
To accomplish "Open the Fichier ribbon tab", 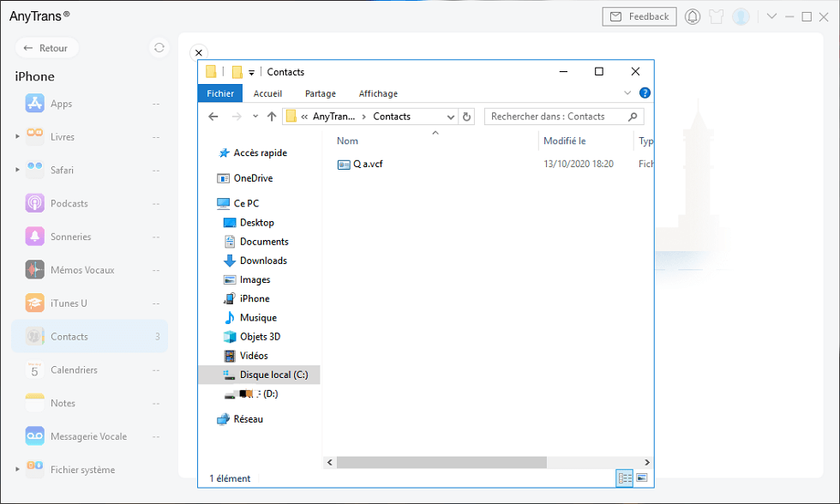I will click(x=220, y=93).
